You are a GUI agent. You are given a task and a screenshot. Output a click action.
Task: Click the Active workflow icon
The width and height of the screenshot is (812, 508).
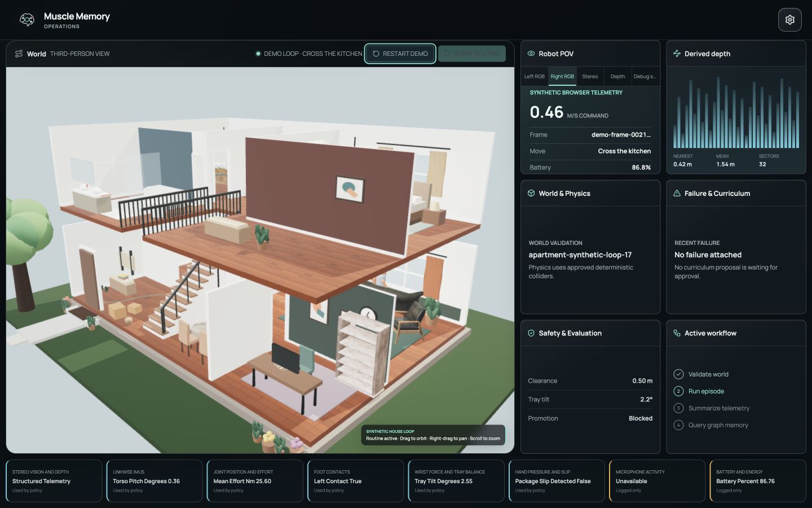click(x=677, y=333)
